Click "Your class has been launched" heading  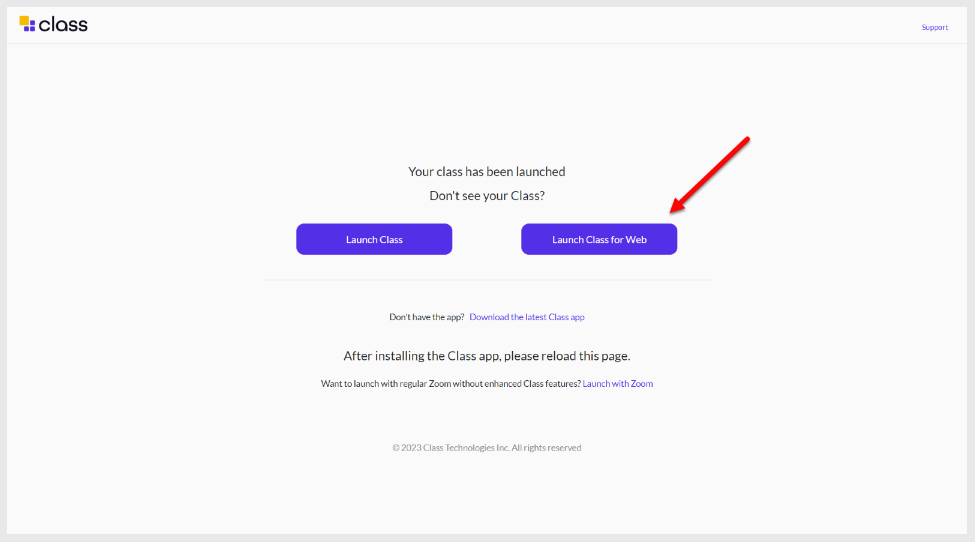point(487,172)
